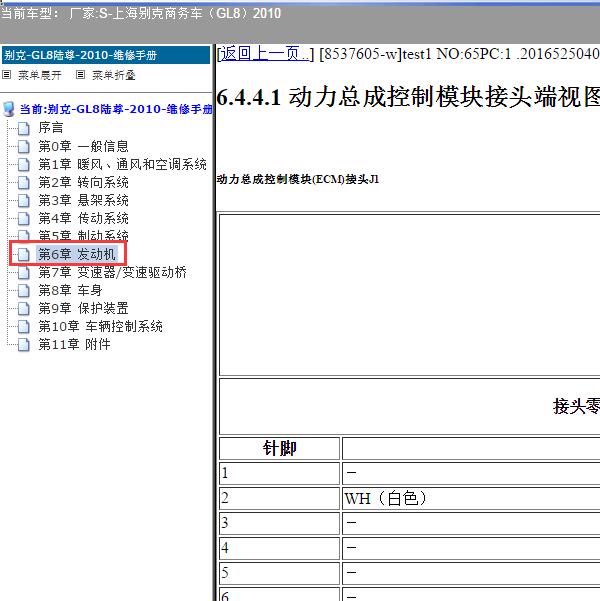The image size is (600, 601).
Task: Click the collapse-menu icon beside 菜单折叠
Action: (80, 74)
